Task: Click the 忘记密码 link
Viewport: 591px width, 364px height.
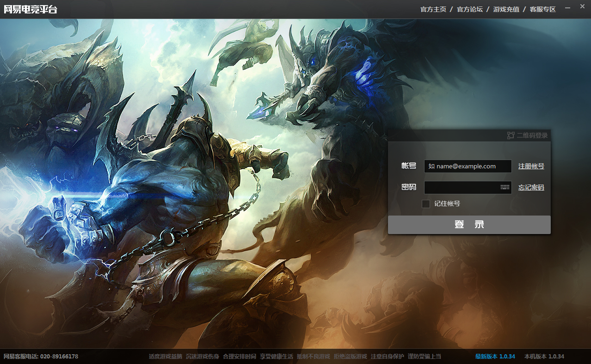Action: click(x=531, y=188)
